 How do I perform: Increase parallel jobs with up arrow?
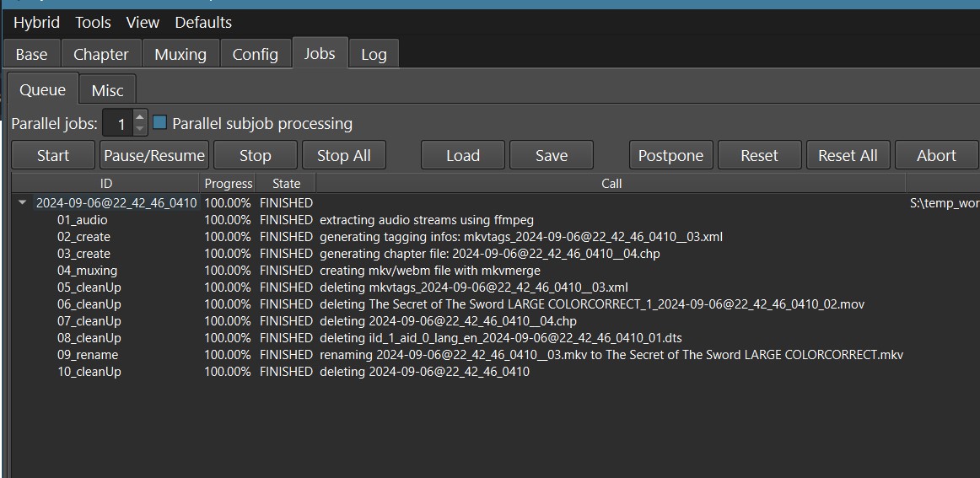[x=140, y=117]
